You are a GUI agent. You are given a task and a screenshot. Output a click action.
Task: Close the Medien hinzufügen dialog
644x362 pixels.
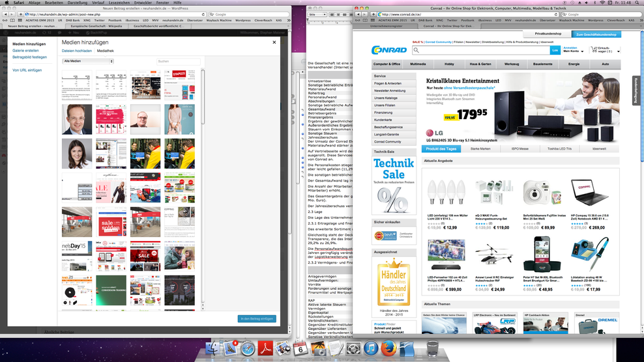(x=274, y=42)
